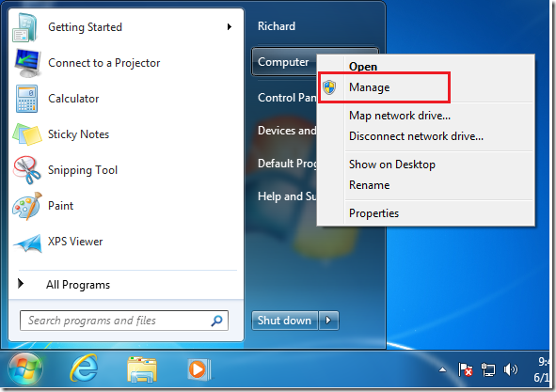
Task: Click the Sticky Notes label
Action: (78, 134)
